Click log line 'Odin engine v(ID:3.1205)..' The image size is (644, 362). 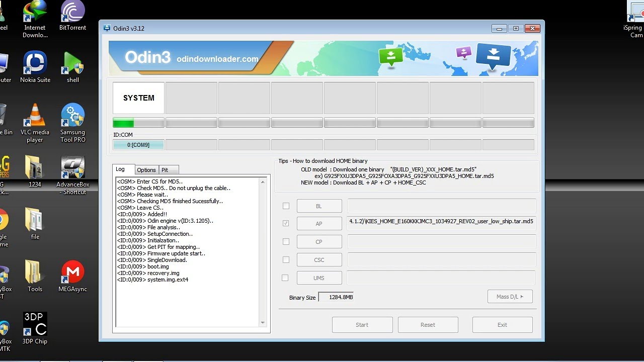(x=165, y=221)
